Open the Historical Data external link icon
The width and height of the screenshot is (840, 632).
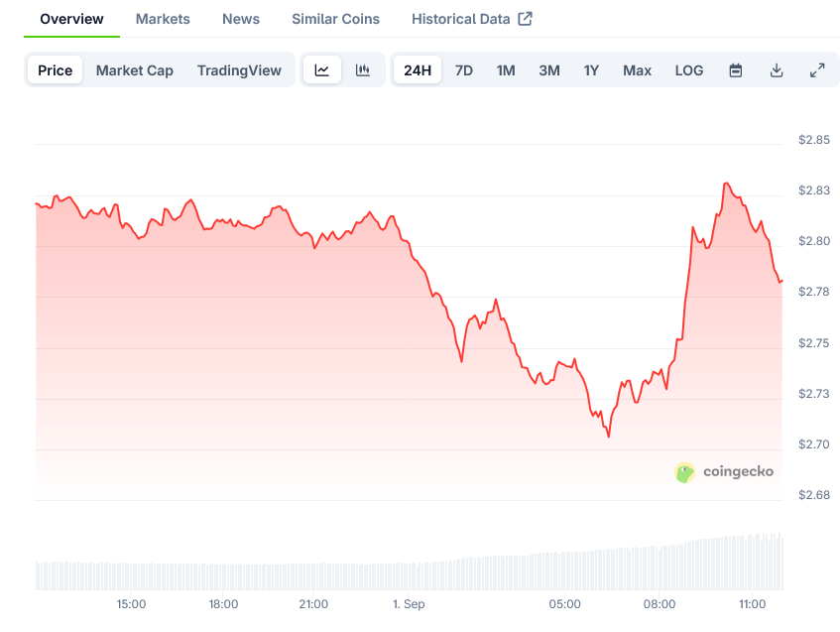tap(525, 19)
